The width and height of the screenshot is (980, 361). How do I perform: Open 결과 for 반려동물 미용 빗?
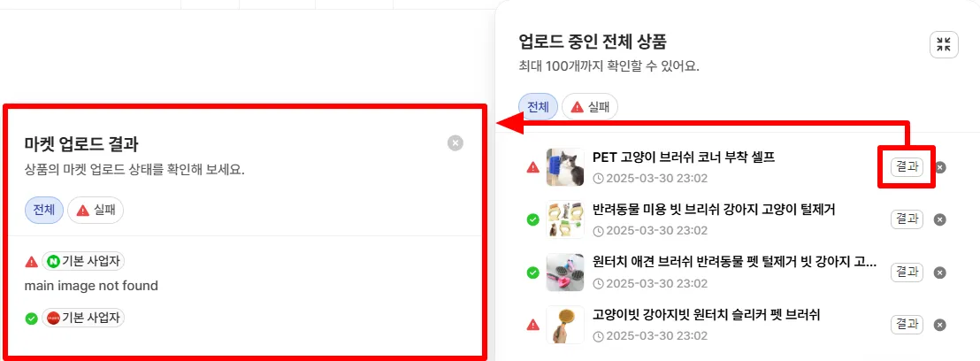(907, 219)
